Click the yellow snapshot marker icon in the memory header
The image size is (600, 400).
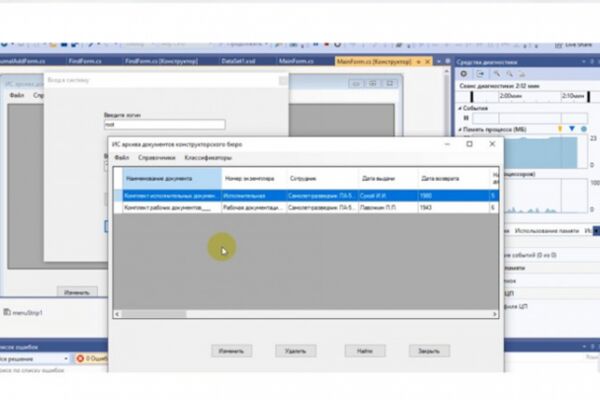(561, 129)
